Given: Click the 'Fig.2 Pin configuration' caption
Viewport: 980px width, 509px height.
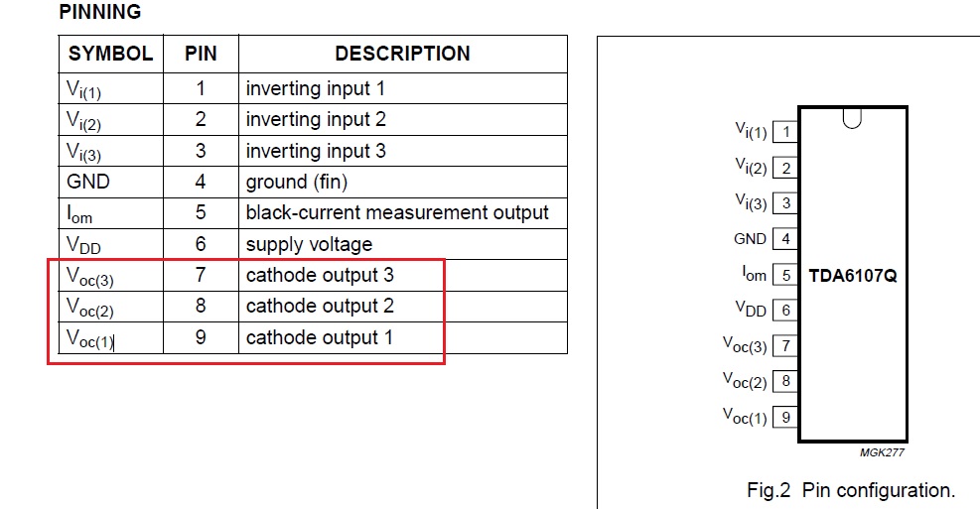Looking at the screenshot, I should pyautogui.click(x=850, y=490).
